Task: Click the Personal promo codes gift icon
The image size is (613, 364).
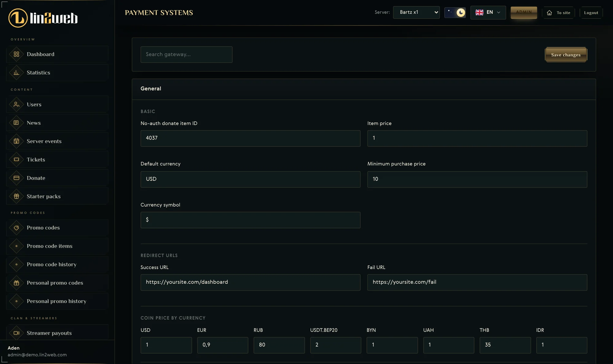Action: pos(17,283)
